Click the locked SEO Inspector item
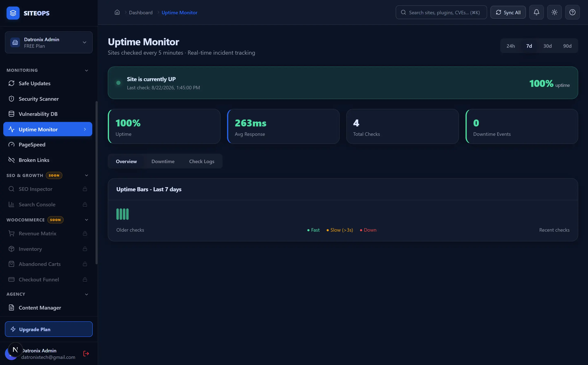588x365 pixels. (x=48, y=189)
